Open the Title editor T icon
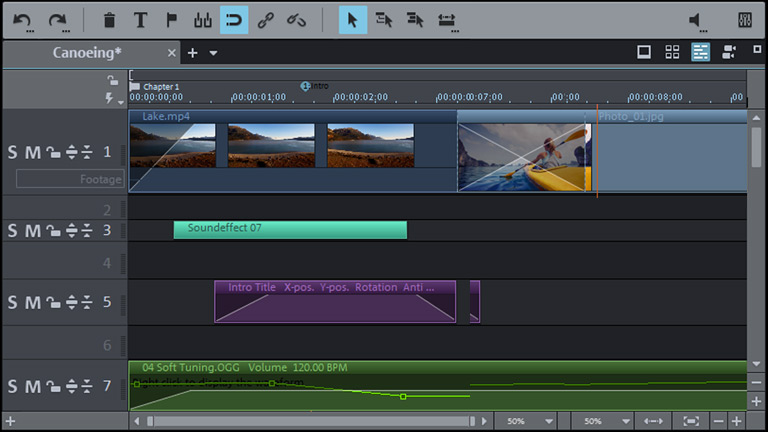 141,20
